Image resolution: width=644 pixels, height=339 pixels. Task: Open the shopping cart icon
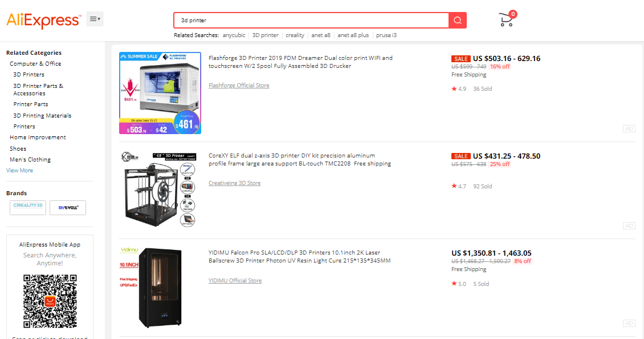pyautogui.click(x=507, y=19)
